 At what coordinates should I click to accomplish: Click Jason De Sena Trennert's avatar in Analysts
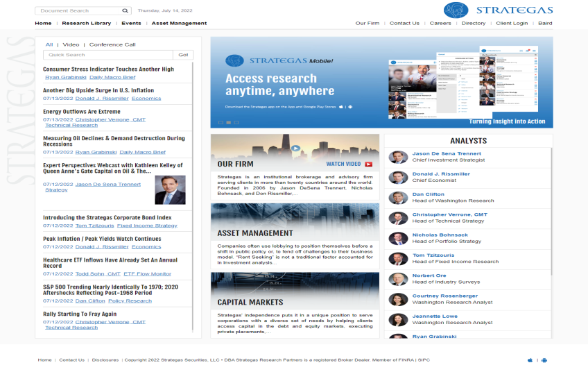click(398, 158)
